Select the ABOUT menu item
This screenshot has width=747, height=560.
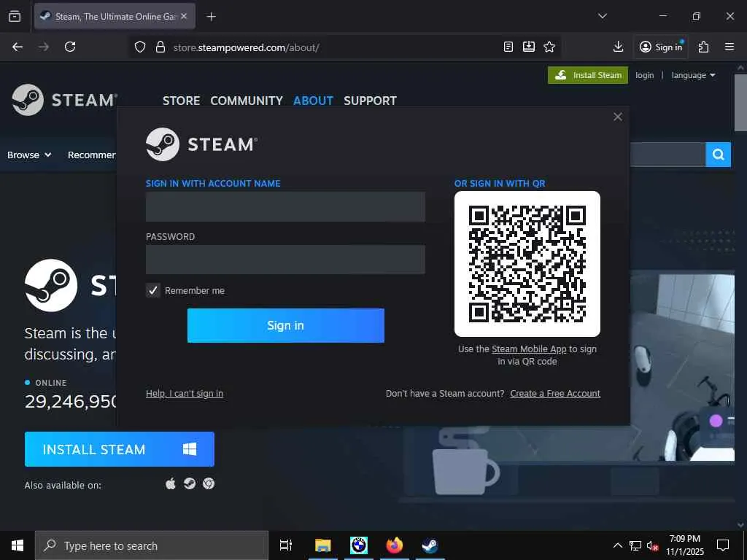click(313, 101)
